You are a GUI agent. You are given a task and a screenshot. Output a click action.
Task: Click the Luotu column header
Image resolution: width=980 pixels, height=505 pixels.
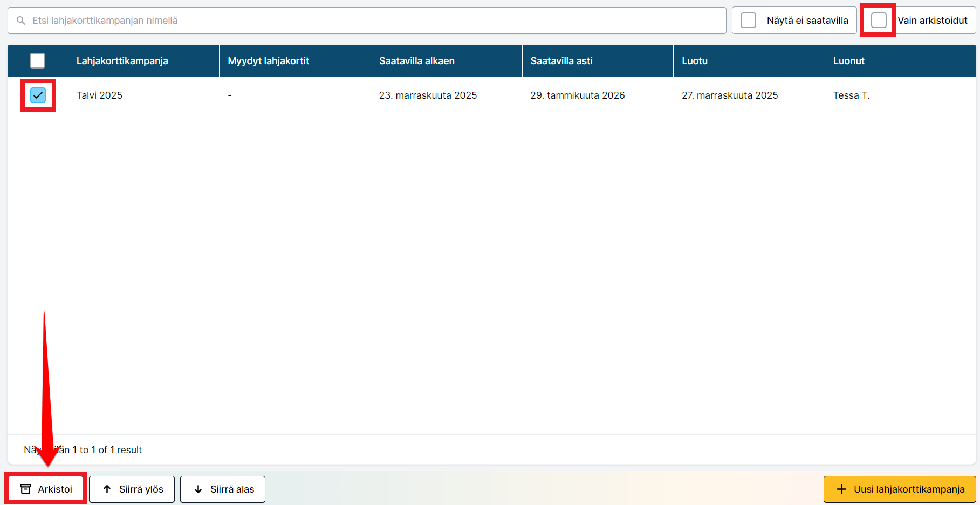click(x=694, y=61)
